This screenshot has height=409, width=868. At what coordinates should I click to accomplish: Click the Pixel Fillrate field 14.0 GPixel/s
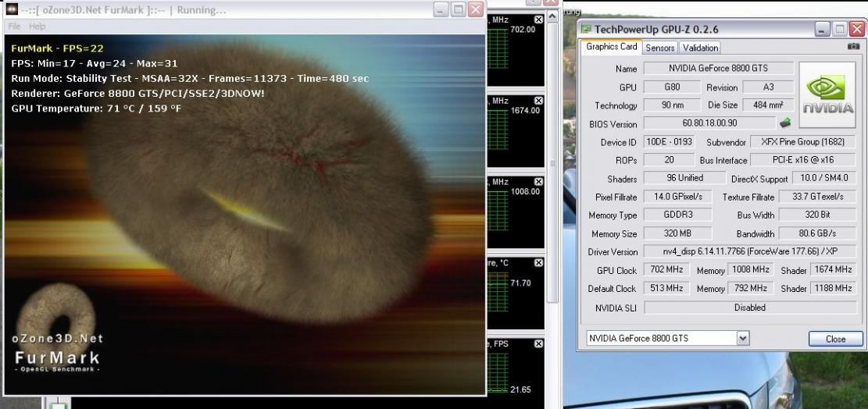click(678, 196)
